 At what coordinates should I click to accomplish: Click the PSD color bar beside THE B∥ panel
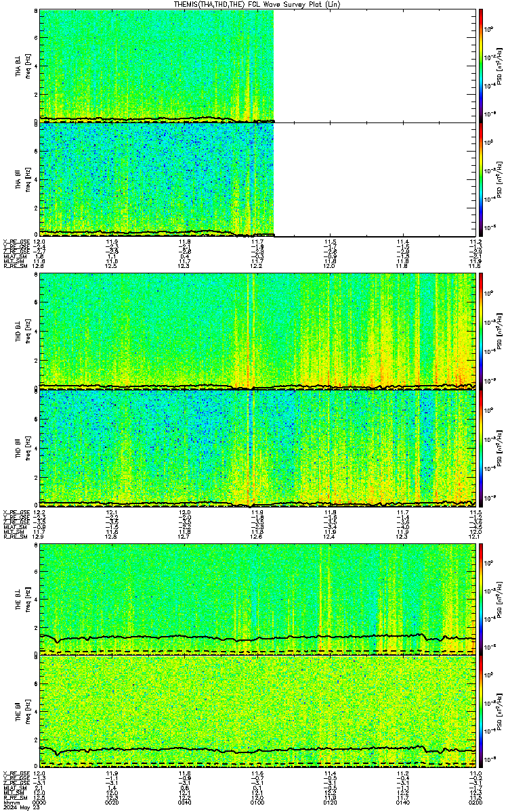click(x=481, y=711)
